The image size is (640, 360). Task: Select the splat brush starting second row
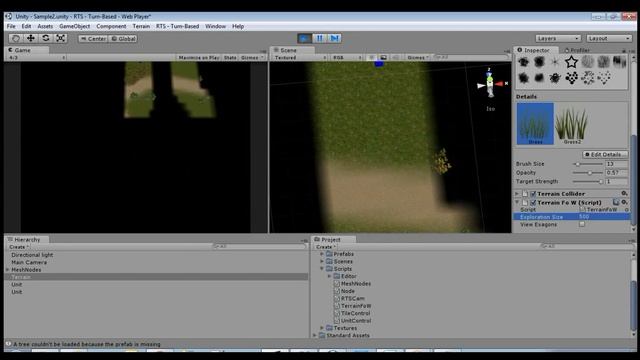524,78
